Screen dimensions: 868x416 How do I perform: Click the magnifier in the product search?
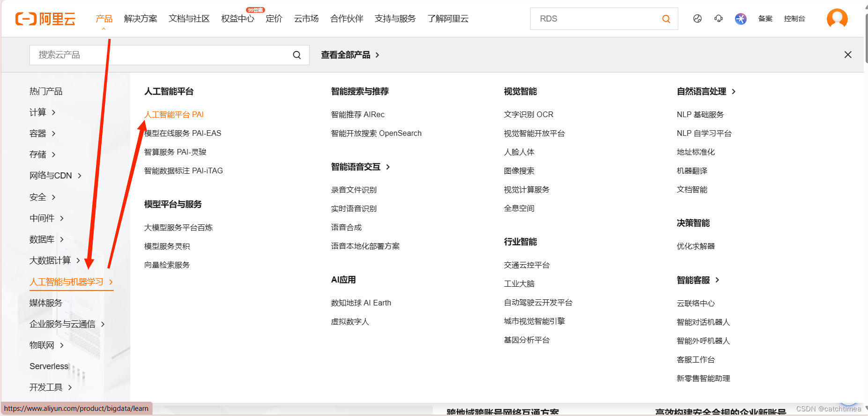click(x=297, y=55)
